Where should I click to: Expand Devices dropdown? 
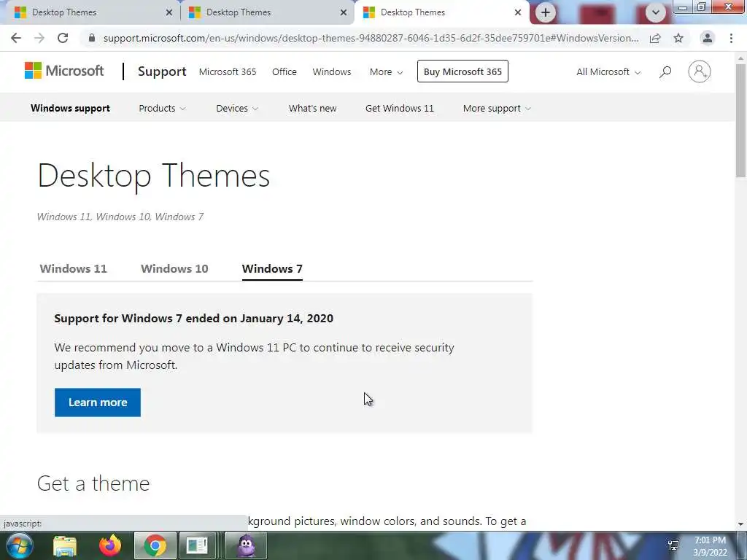(237, 108)
